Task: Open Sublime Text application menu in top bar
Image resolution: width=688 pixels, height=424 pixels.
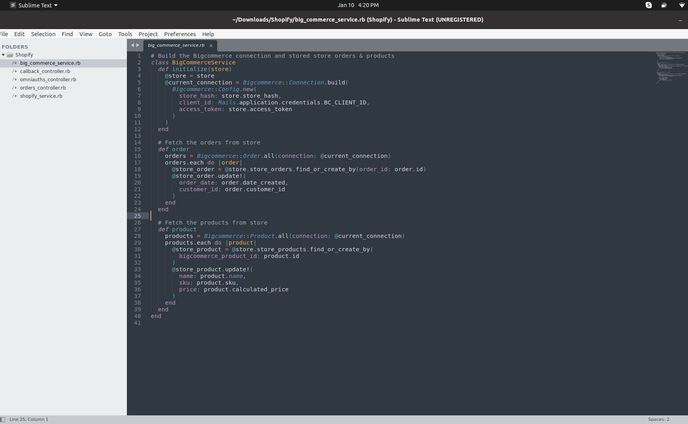Action: [34, 5]
